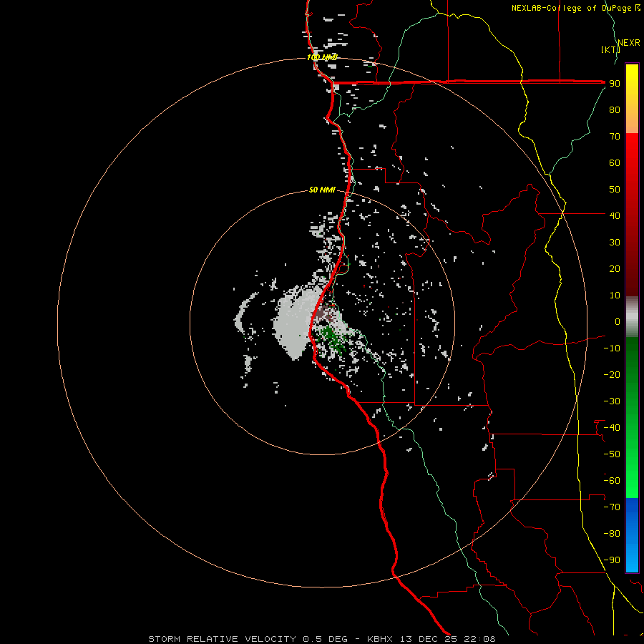Click the 13 DEC 25 date text
This screenshot has height=644, width=644.
tap(429, 639)
